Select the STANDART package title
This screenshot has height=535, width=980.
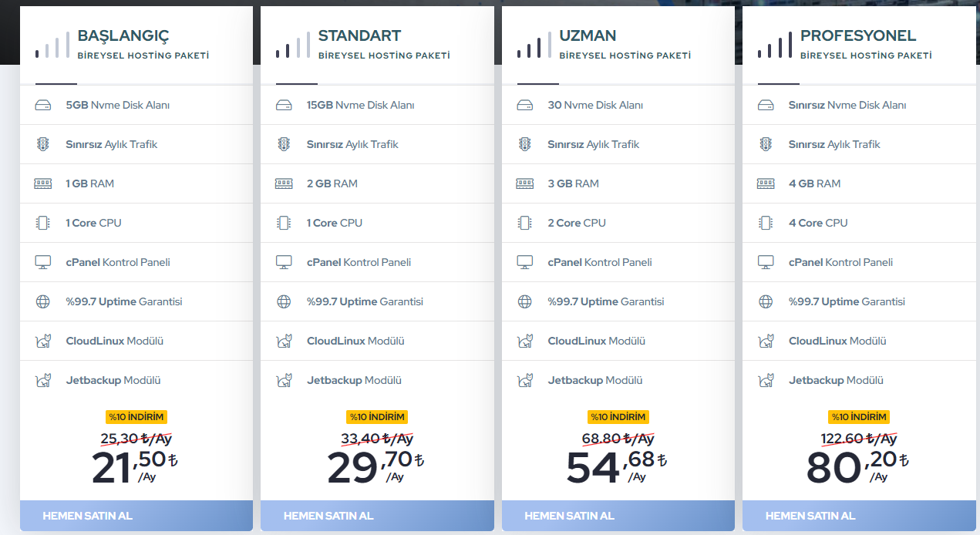pos(359,35)
